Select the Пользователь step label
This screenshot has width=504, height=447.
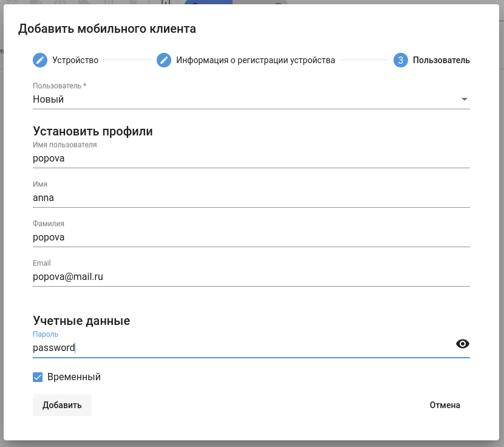pyautogui.click(x=441, y=60)
